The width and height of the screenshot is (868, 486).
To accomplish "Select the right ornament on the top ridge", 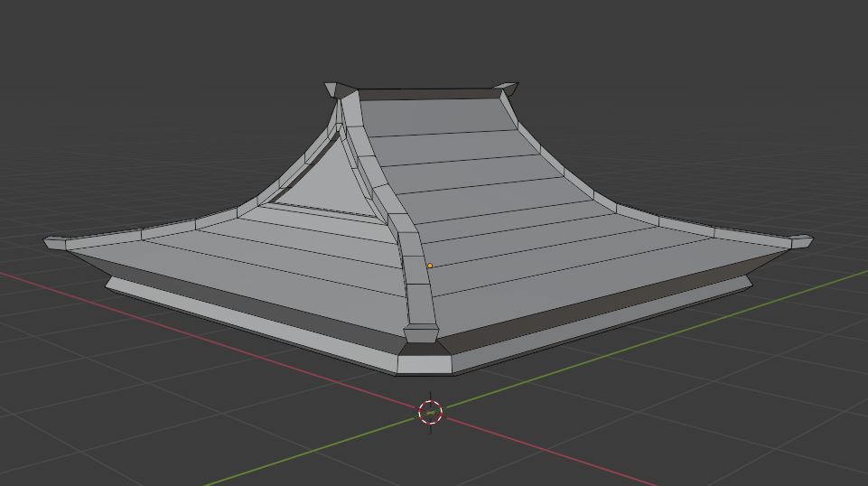I will tap(506, 89).
